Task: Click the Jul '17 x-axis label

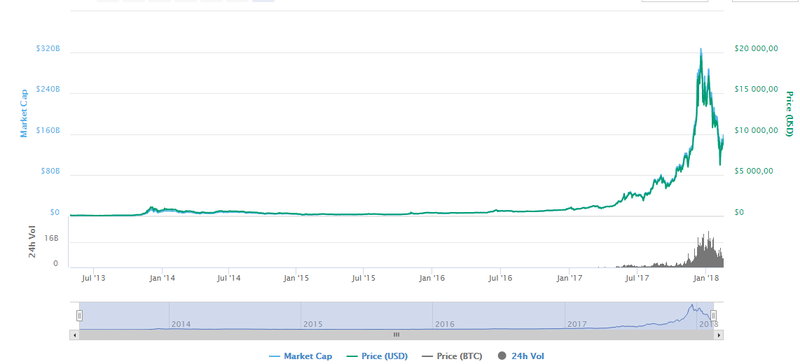Action: [x=636, y=278]
